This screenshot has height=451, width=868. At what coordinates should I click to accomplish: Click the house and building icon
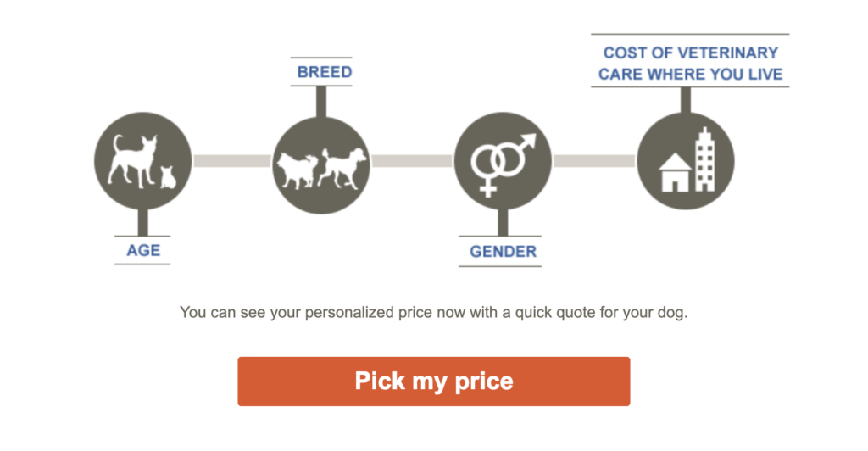click(x=685, y=160)
